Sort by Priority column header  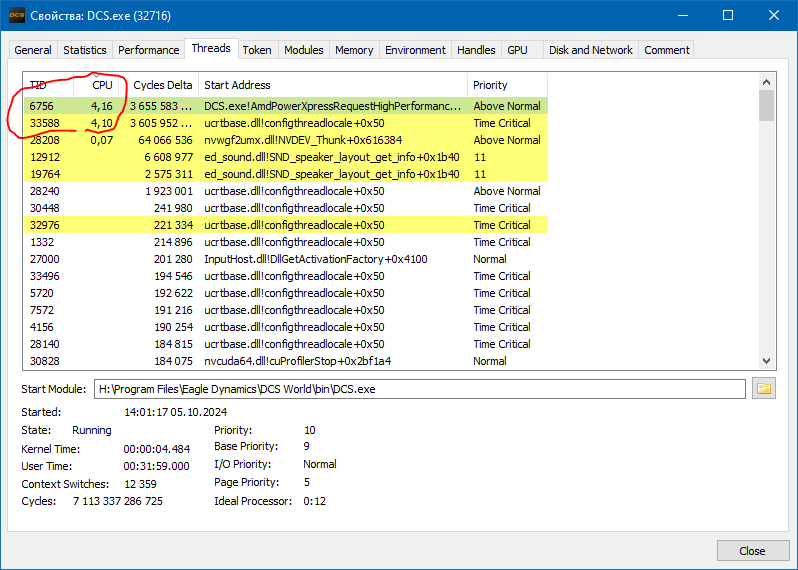pos(507,85)
